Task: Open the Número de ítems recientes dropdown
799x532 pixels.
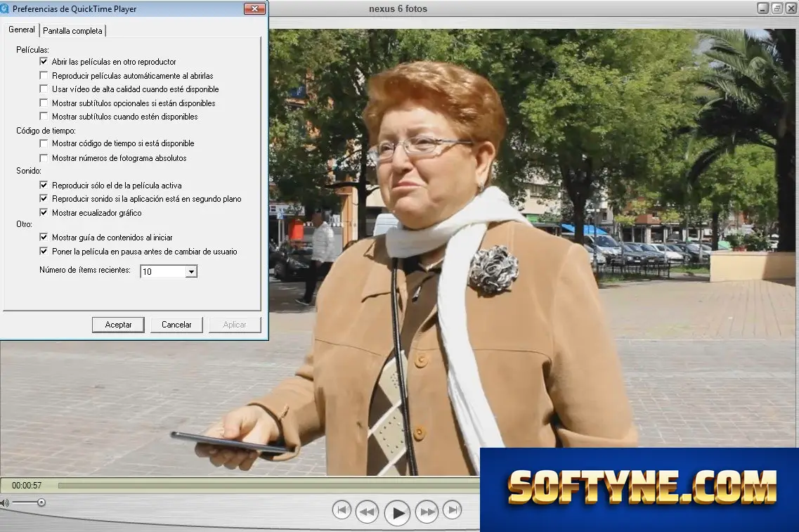Action: [x=191, y=271]
